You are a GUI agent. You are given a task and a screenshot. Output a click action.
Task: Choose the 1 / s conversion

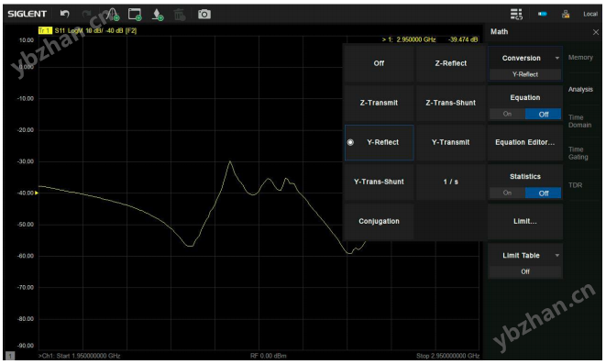[x=451, y=182]
